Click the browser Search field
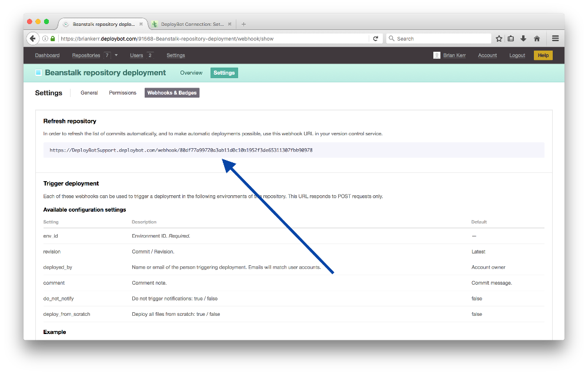 pyautogui.click(x=439, y=39)
